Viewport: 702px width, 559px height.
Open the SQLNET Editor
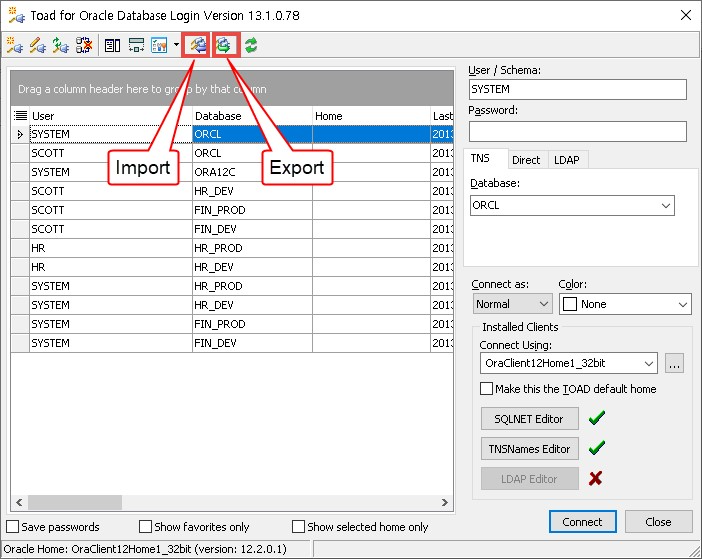pyautogui.click(x=529, y=418)
